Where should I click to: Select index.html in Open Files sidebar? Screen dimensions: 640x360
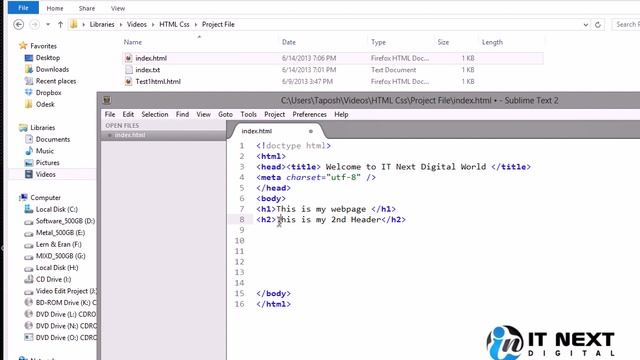pyautogui.click(x=163, y=135)
